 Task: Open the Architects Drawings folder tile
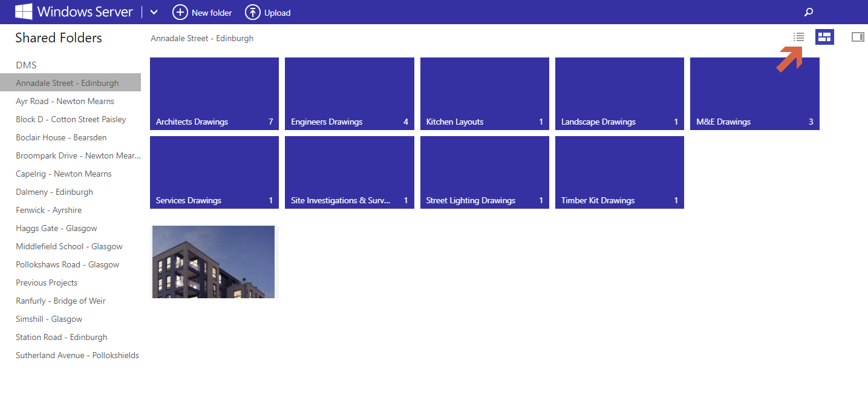coord(214,94)
